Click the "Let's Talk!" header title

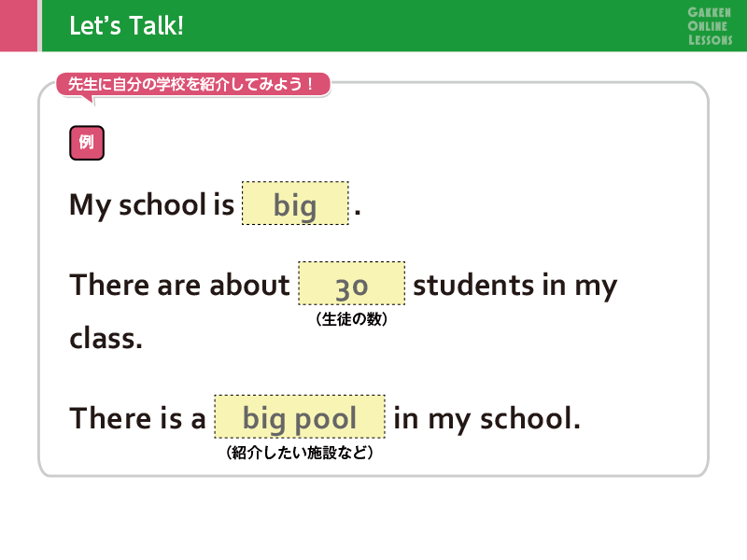pos(126,26)
